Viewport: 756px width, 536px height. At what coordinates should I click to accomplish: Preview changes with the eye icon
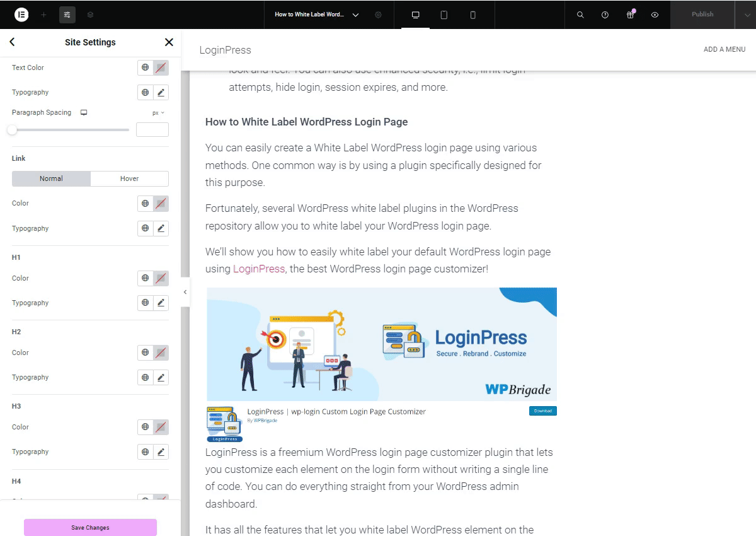point(655,15)
